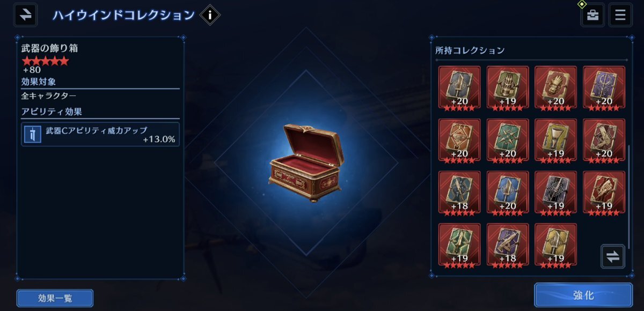Open the hamburger menu icon

(x=620, y=15)
